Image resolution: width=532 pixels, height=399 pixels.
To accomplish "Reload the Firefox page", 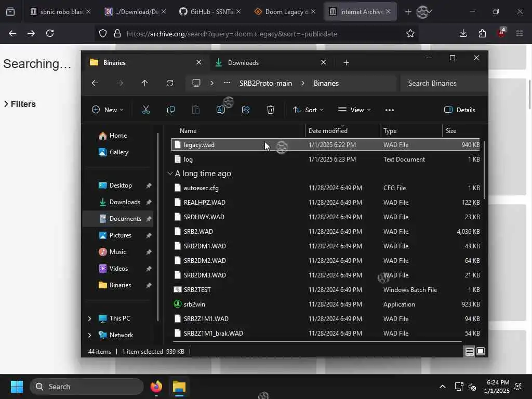I will pyautogui.click(x=50, y=33).
